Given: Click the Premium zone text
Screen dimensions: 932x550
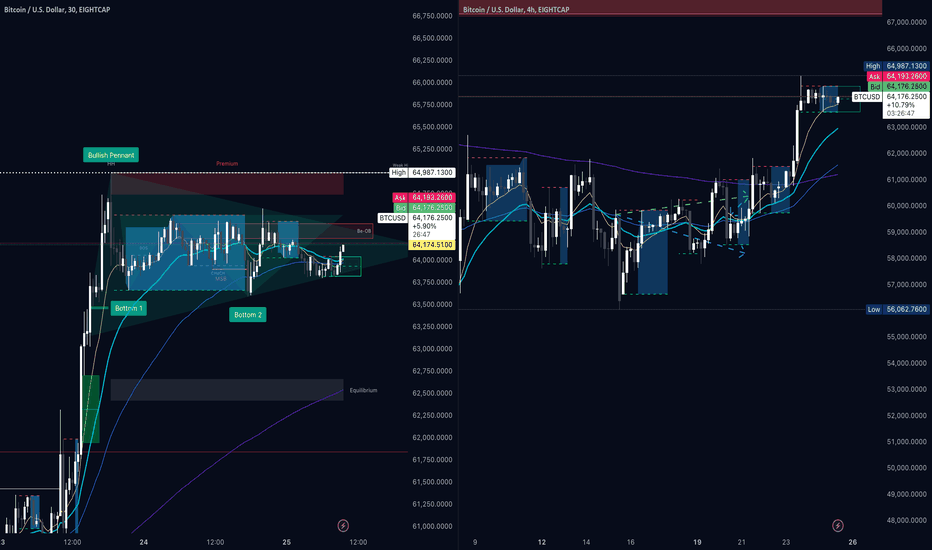Looking at the screenshot, I should [x=227, y=164].
